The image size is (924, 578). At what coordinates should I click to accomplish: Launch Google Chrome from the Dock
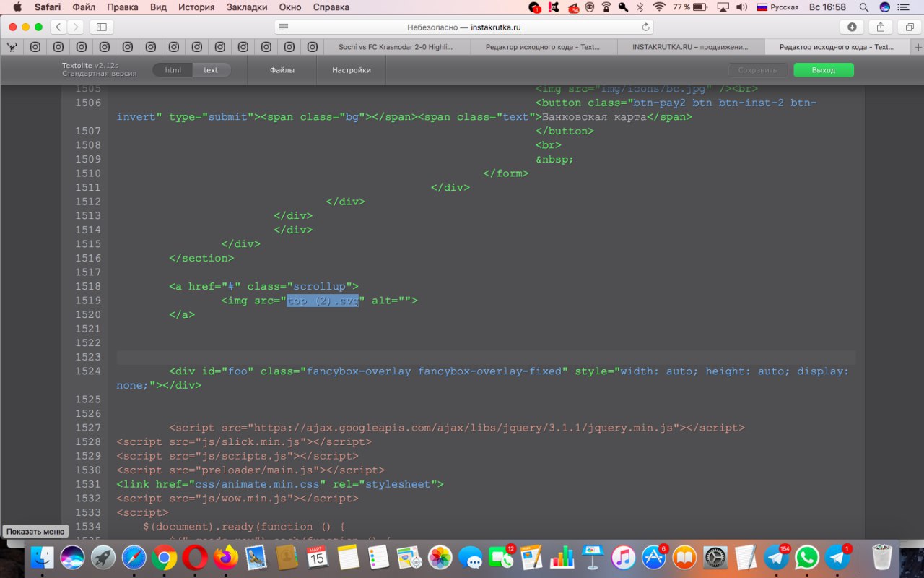(x=165, y=558)
